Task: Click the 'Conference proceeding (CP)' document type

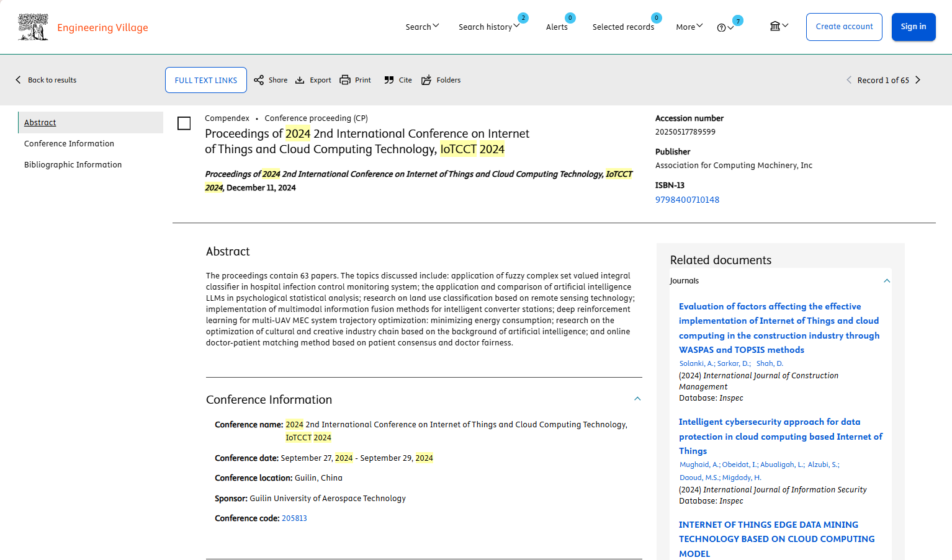Action: (x=316, y=118)
